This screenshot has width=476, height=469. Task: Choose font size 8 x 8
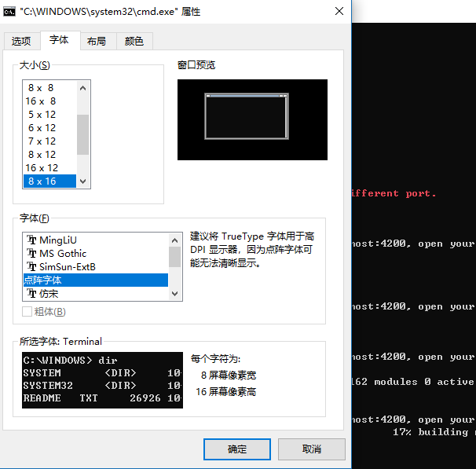tap(49, 88)
